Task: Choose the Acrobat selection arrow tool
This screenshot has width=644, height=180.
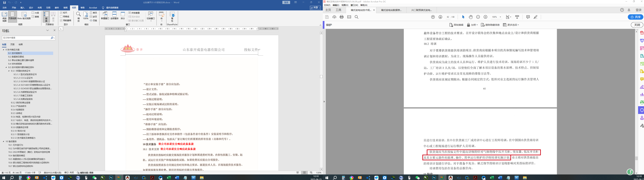Action: 463,17
